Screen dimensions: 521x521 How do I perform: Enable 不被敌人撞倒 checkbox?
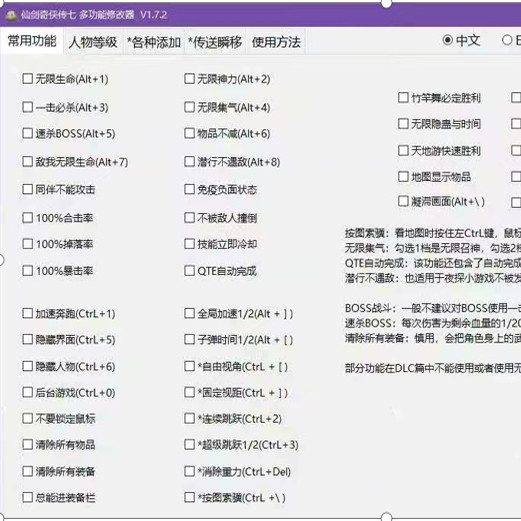pyautogui.click(x=189, y=218)
